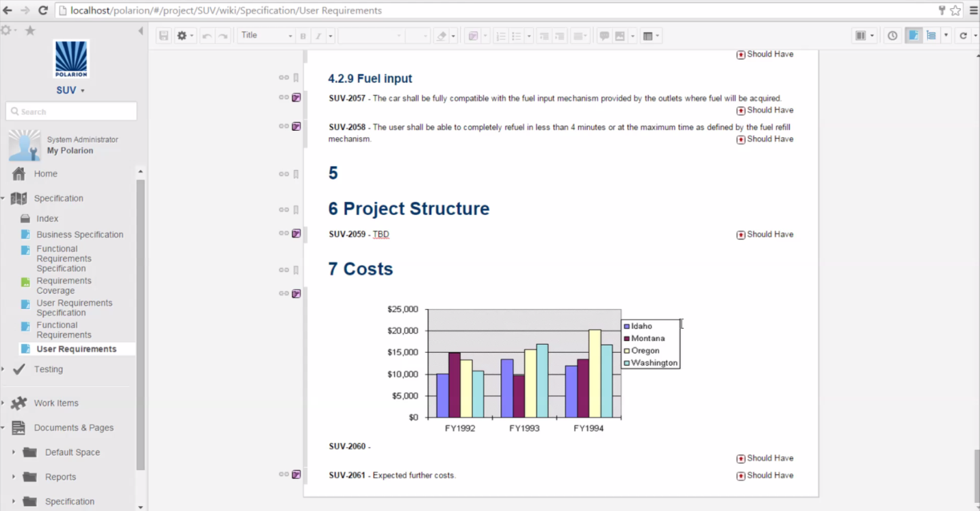The width and height of the screenshot is (980, 511).
Task: Click the favorites star icon
Action: 30,31
